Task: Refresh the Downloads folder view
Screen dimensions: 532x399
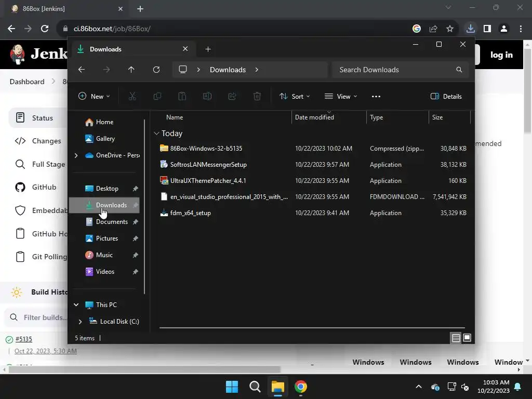Action: (x=156, y=70)
